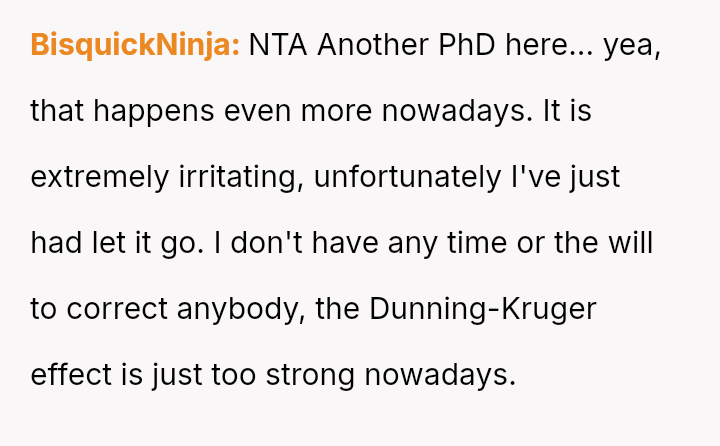Open the BisquickNinja username link
720x446 pixels.
135,45
